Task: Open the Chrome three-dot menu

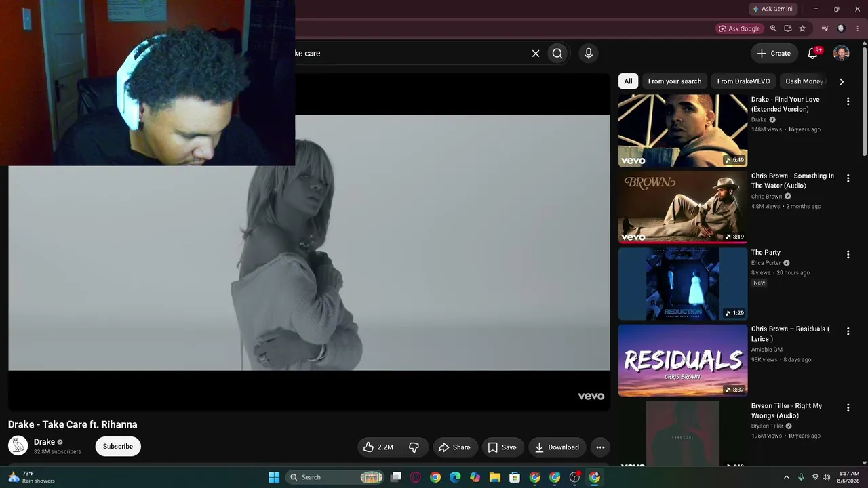Action: pos(857,28)
